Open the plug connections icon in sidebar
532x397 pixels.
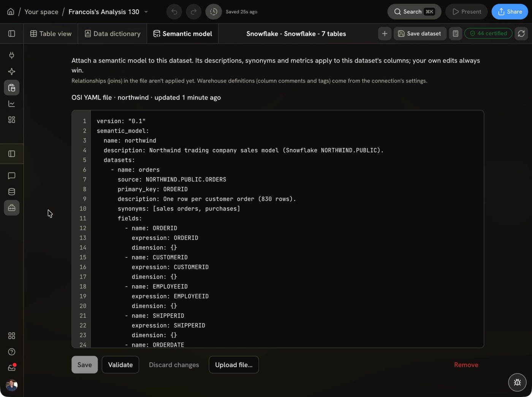point(12,55)
